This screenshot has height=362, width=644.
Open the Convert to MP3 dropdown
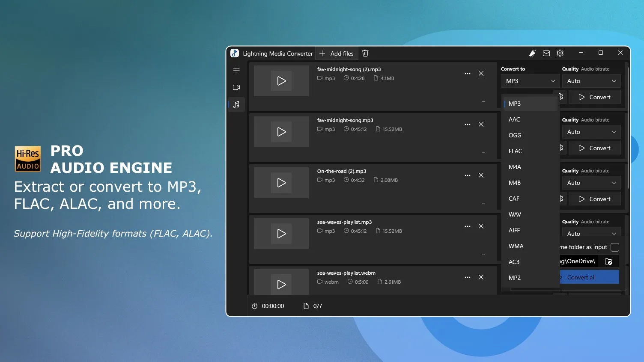click(x=530, y=81)
